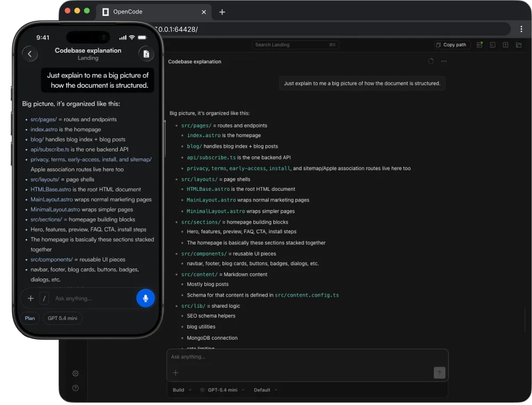This screenshot has width=532, height=405.
Task: Tap the blue microphone button
Action: tap(145, 298)
